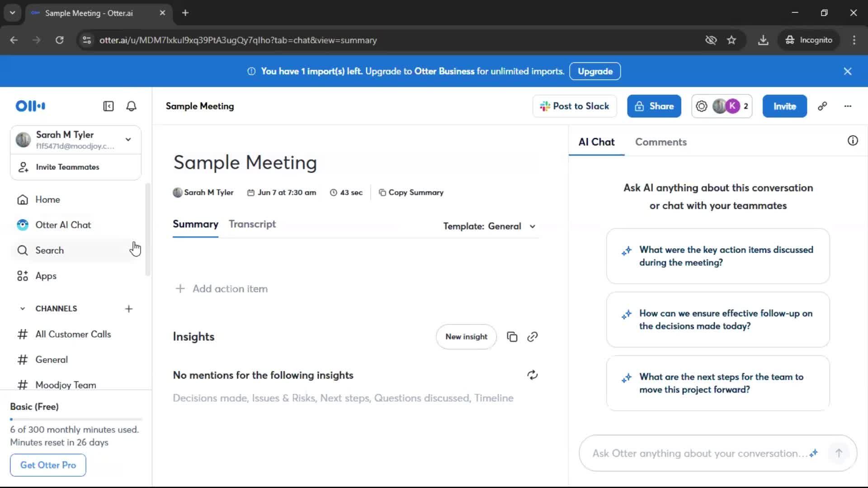
Task: Click the New insight button
Action: click(466, 337)
